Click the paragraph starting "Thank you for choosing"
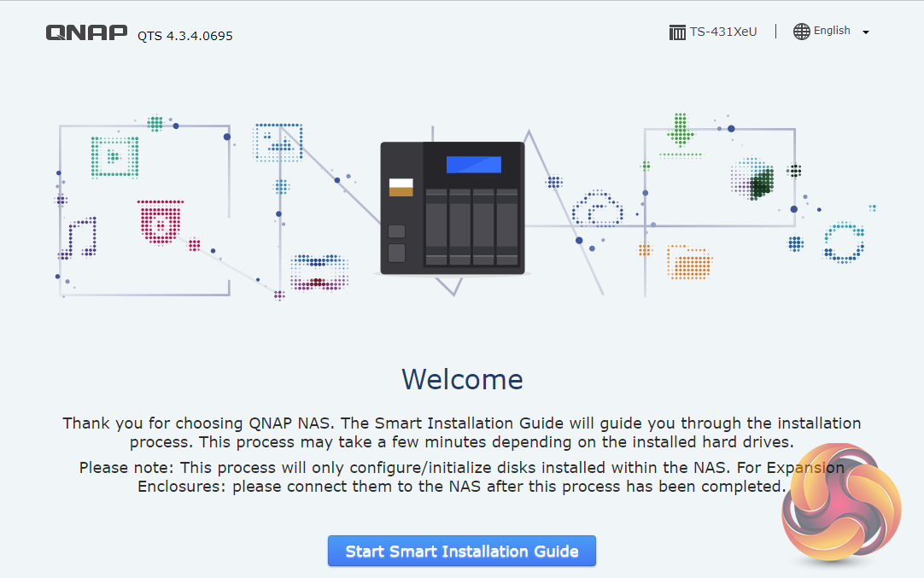Viewport: 924px width, 578px height. click(462, 433)
